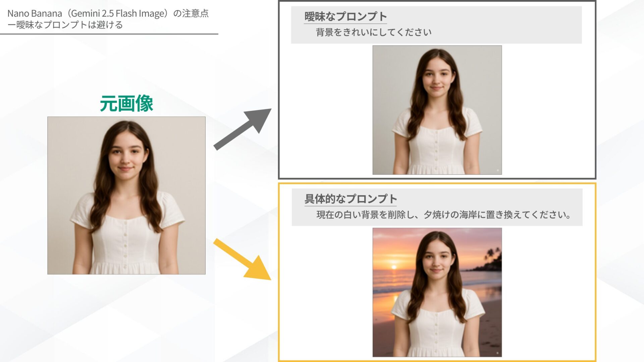Screen dimensions: 644x362
Task: Click the horizontal line under the title
Action: click(109, 34)
